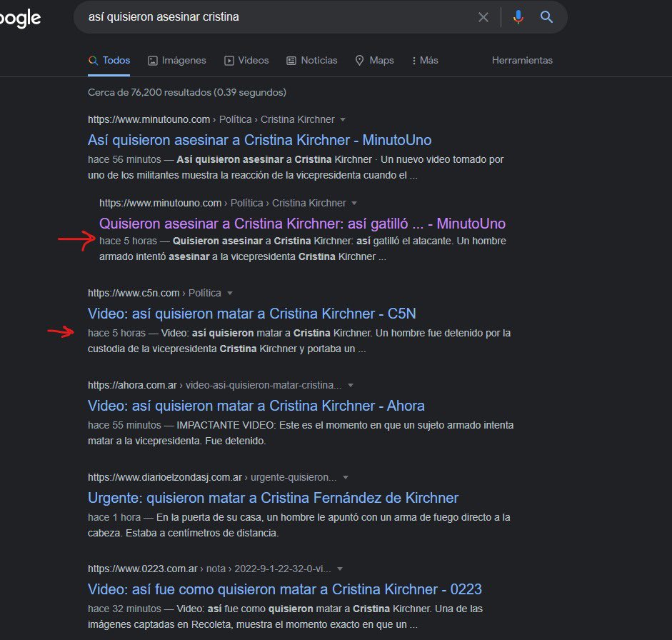Expand the dropdown arrow next to ahora.com.ar URL
Viewport: 672px width, 640px height.
(x=351, y=386)
